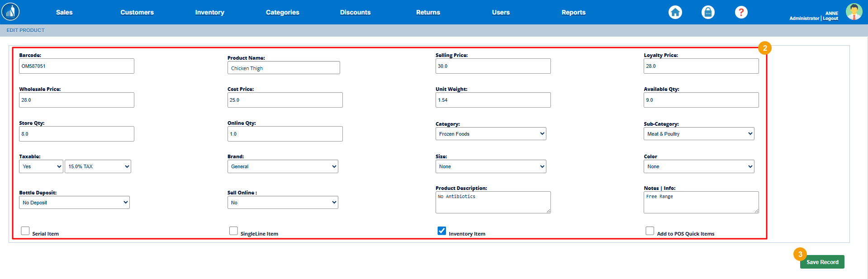Open the Inventory menu
Viewport: 868px width, 279px height.
point(209,12)
